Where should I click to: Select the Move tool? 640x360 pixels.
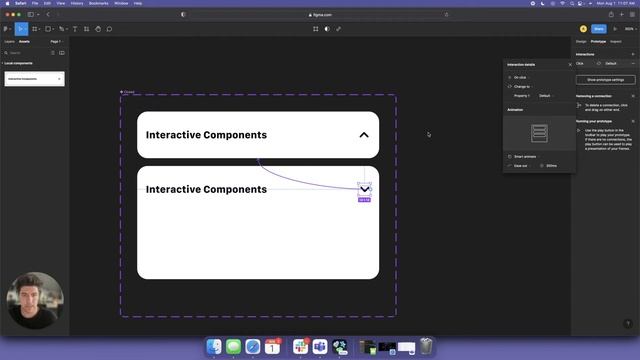pyautogui.click(x=20, y=29)
